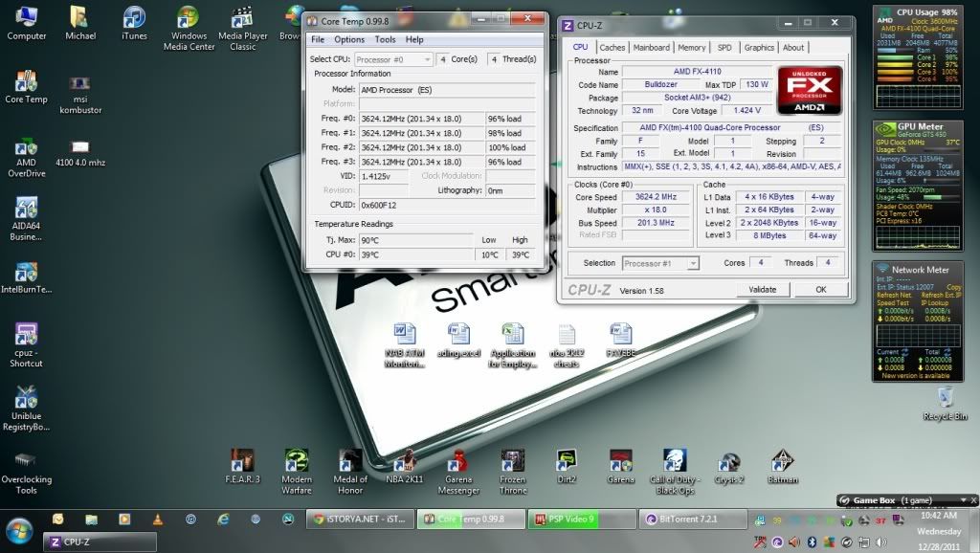Click the OK button in CPU-Z
Screen dimensions: 980x553
[x=820, y=289]
